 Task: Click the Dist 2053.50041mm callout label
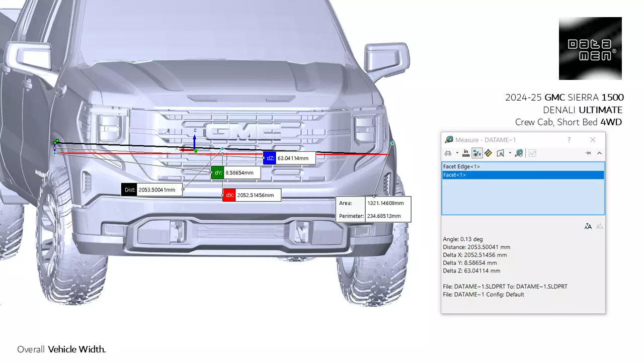click(152, 190)
